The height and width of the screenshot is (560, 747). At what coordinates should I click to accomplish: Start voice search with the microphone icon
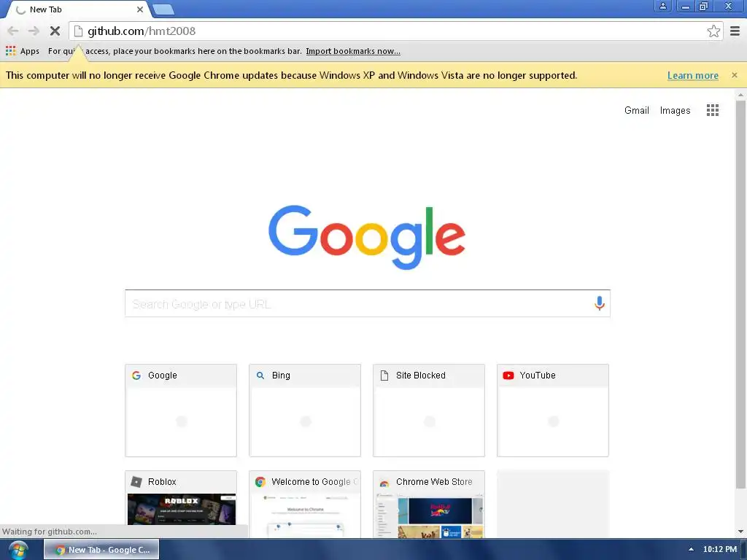point(600,303)
